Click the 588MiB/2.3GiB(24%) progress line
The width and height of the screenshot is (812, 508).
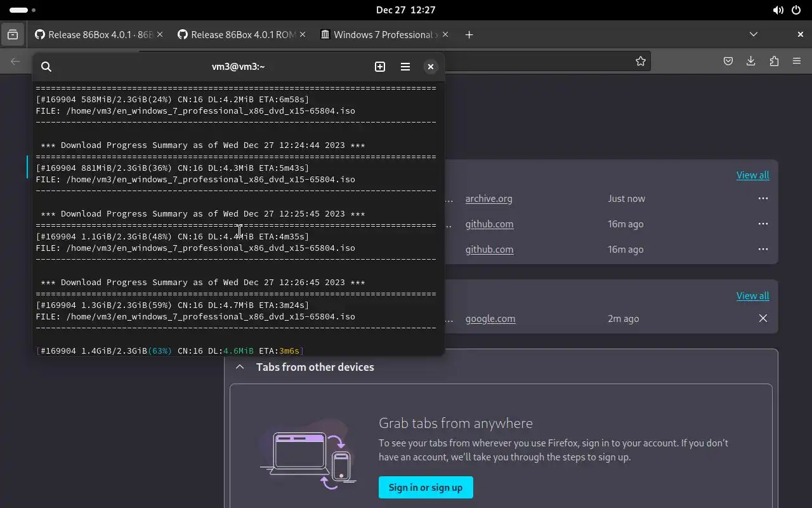point(173,100)
